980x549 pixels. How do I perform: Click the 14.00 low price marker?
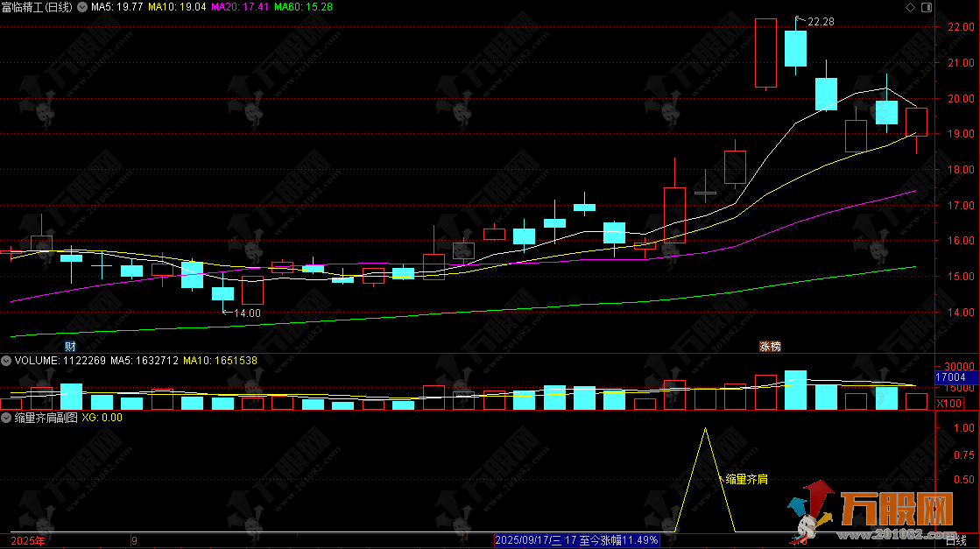[x=246, y=313]
